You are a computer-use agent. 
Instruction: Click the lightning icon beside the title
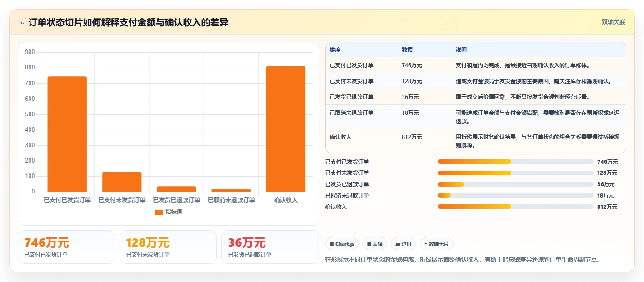(21, 22)
